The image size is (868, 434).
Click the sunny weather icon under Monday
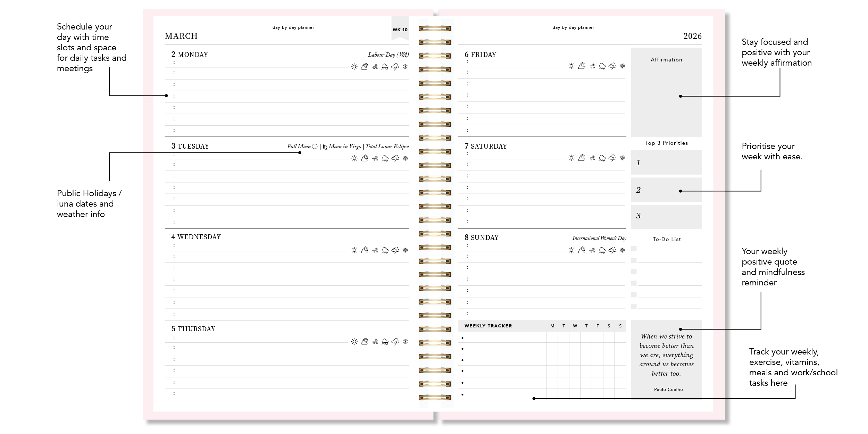tap(354, 67)
